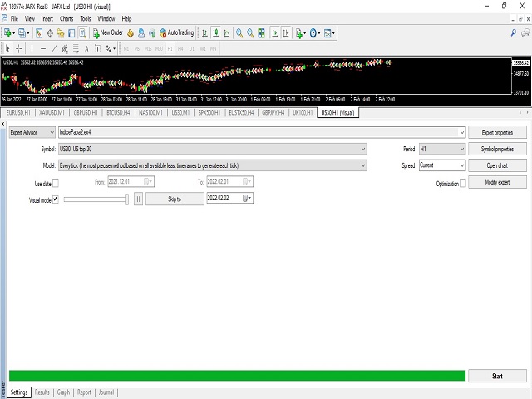This screenshot has width=532, height=399.
Task: Uncheck the Visual mode checkbox
Action: pos(56,199)
